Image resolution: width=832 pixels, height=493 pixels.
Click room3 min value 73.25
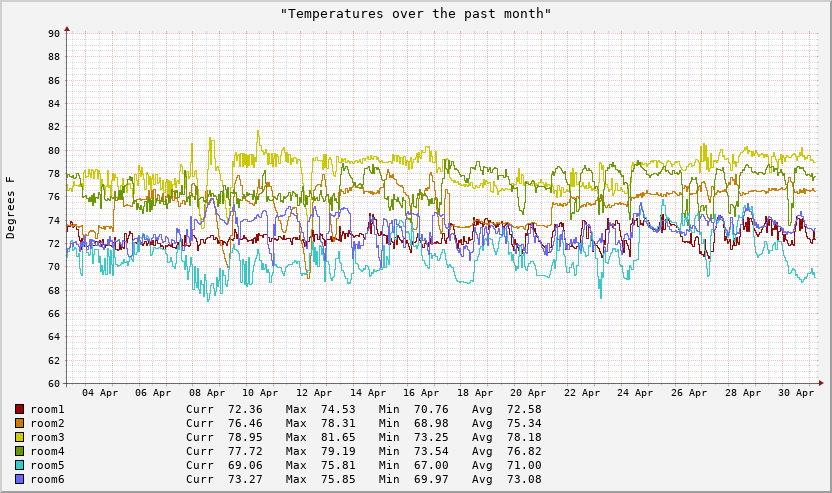[431, 437]
